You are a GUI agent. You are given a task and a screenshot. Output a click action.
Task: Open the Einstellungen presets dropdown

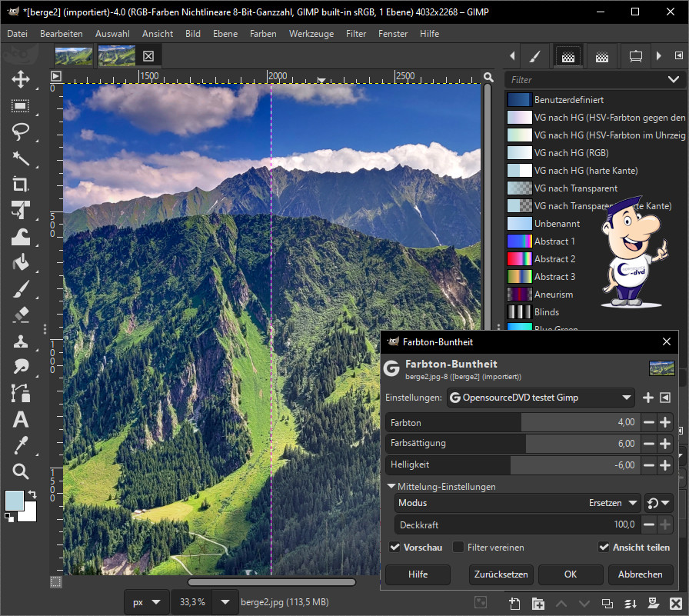click(x=541, y=398)
